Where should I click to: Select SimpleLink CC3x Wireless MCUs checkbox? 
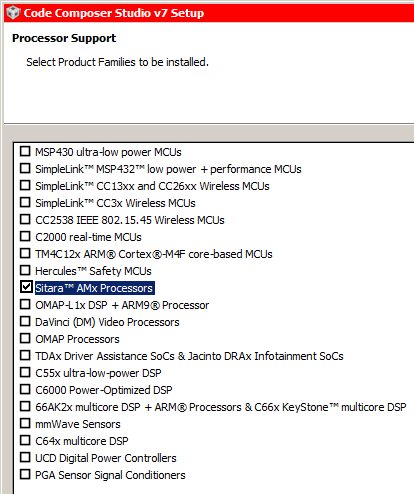[x=25, y=202]
